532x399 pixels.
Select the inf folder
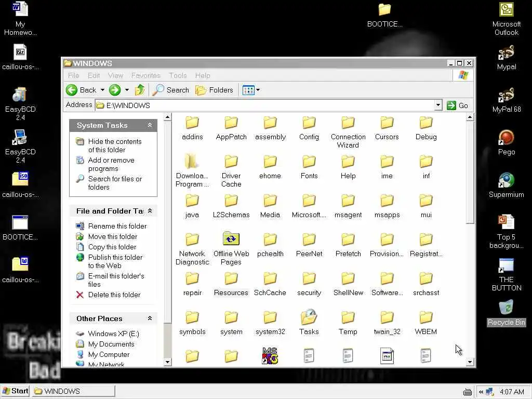click(426, 167)
